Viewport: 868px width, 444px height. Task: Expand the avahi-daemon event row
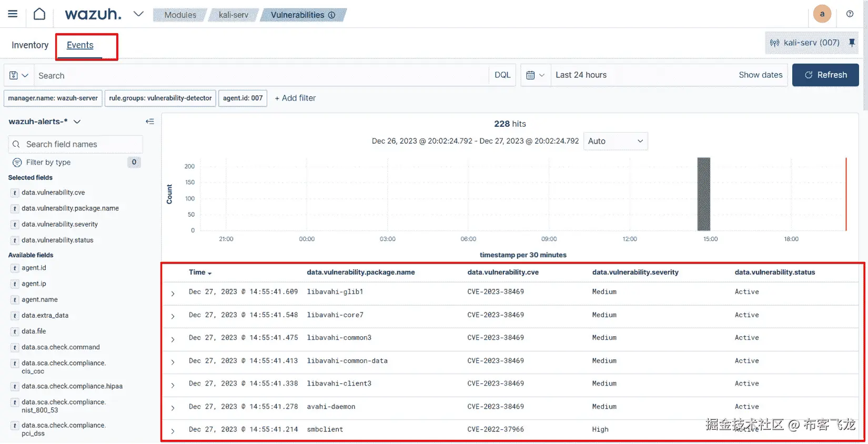(x=173, y=408)
